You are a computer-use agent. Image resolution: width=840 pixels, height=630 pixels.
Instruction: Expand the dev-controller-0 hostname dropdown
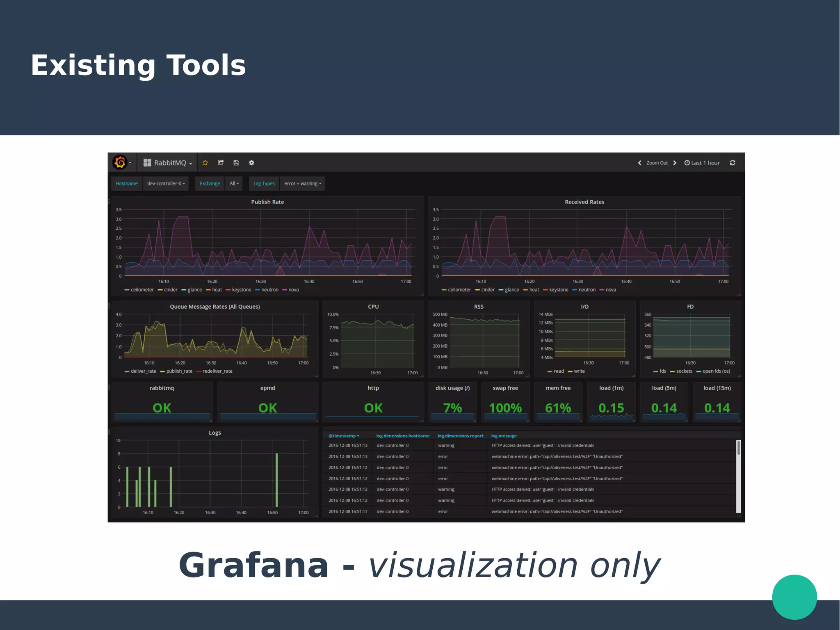coord(166,183)
